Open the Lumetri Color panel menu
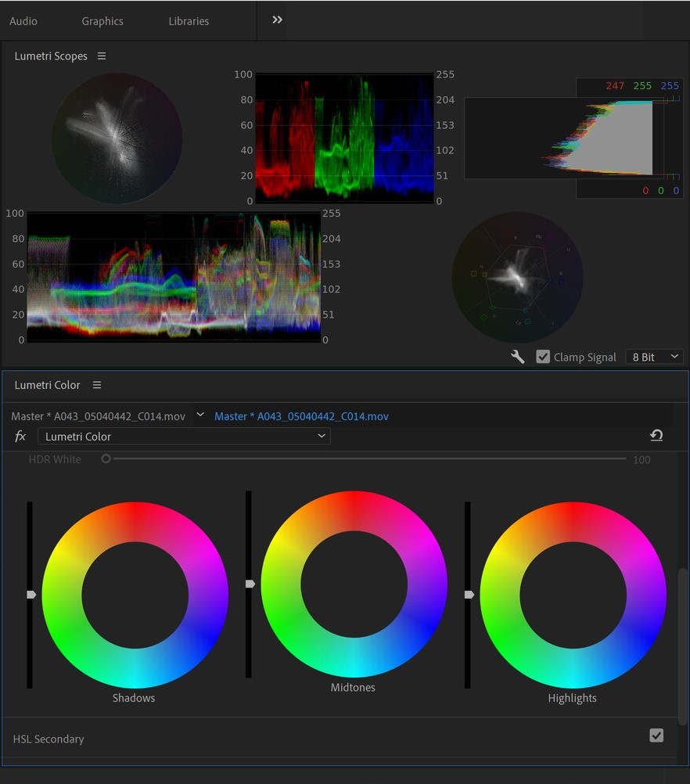The image size is (690, 784). coord(97,385)
